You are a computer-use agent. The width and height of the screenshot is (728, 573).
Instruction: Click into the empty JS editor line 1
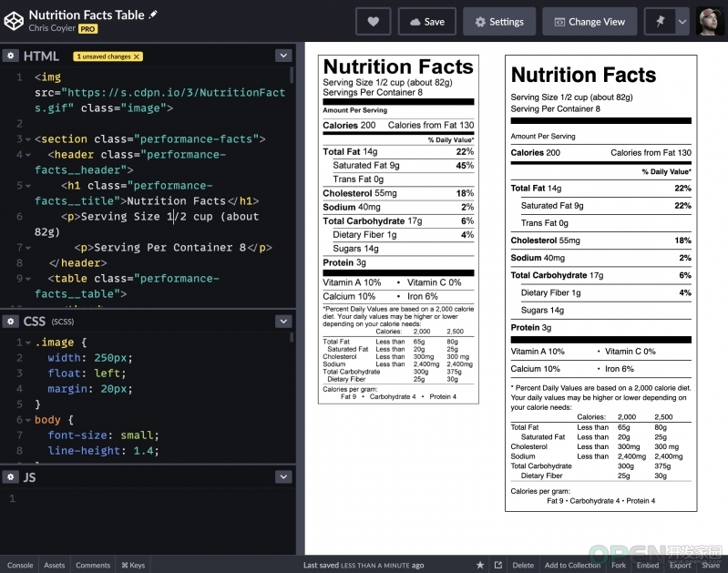(x=153, y=498)
